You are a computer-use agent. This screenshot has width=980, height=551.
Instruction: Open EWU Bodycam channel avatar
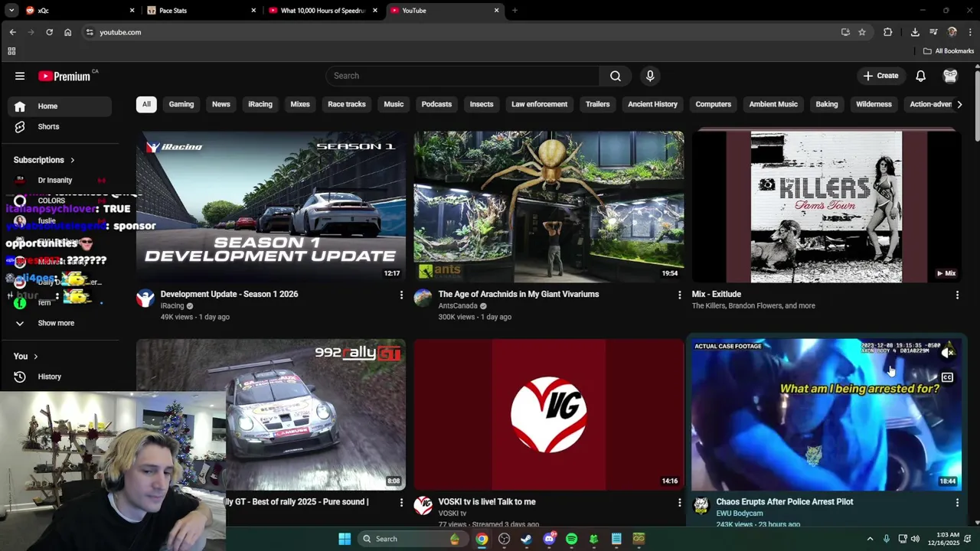[701, 506]
